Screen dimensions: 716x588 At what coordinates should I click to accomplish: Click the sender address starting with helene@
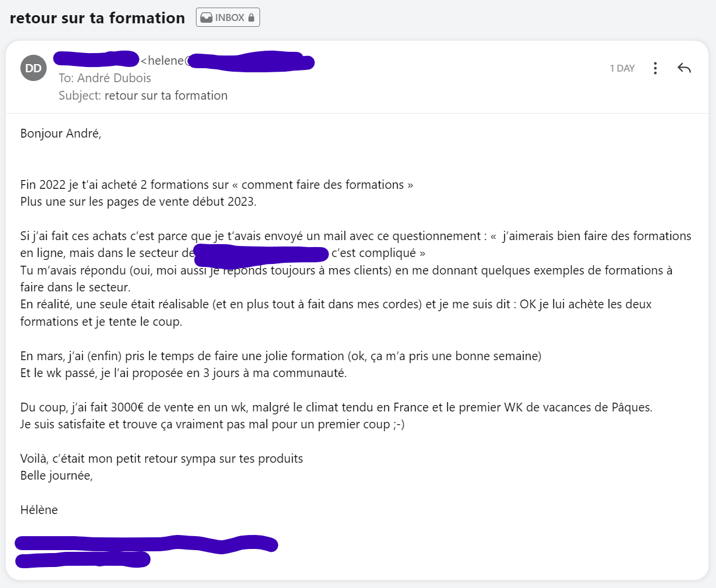coord(227,61)
